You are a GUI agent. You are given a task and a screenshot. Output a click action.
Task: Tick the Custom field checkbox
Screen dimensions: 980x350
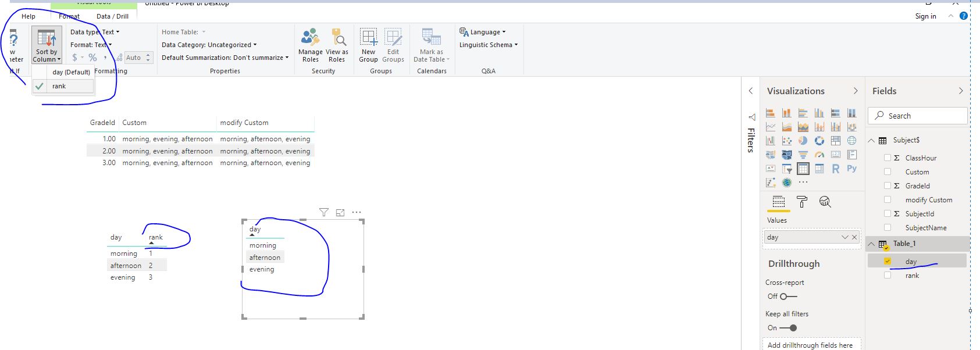[x=888, y=172]
